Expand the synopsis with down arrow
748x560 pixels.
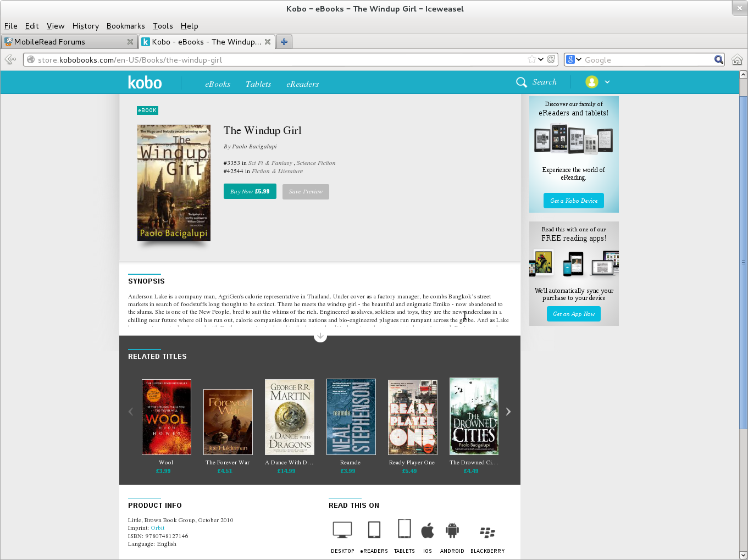(320, 336)
